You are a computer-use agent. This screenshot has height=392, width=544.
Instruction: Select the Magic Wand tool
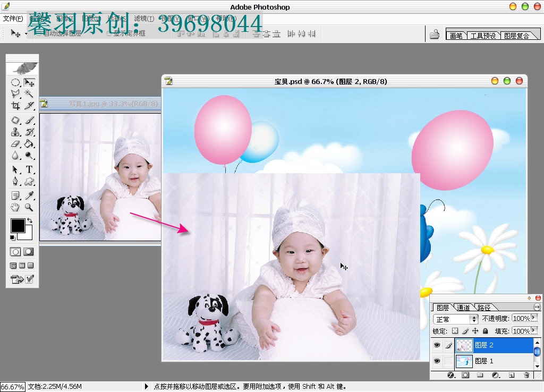coord(29,93)
